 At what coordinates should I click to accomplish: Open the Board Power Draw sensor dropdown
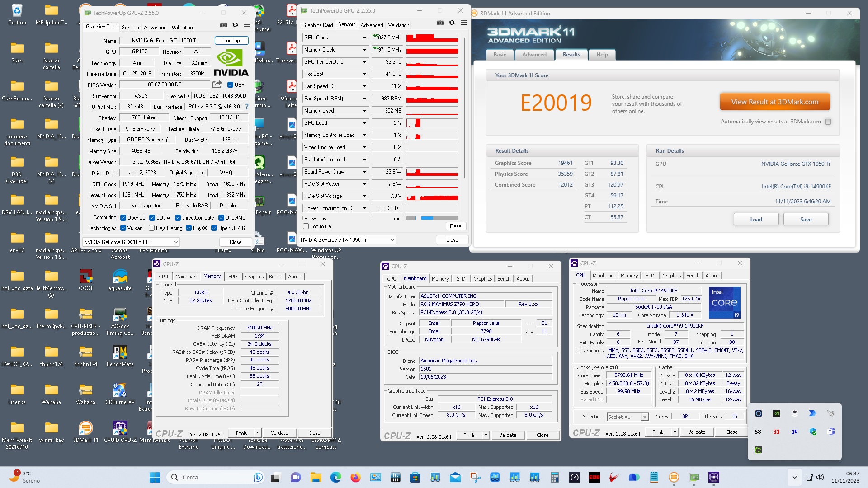364,172
